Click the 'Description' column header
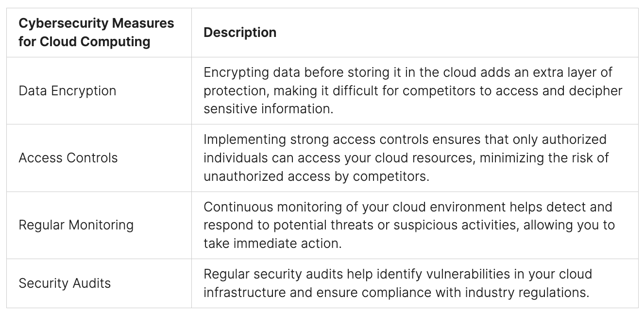This screenshot has height=315, width=644. coord(240,32)
